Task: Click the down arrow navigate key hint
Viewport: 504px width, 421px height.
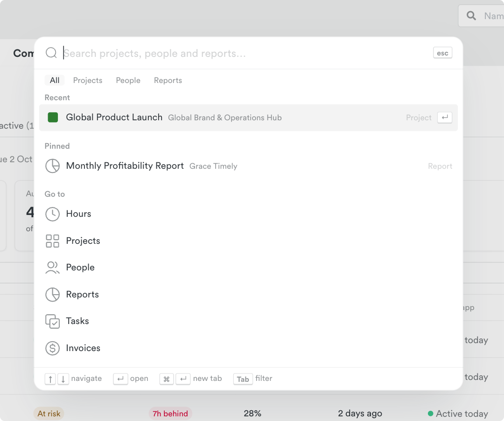Action: (63, 379)
